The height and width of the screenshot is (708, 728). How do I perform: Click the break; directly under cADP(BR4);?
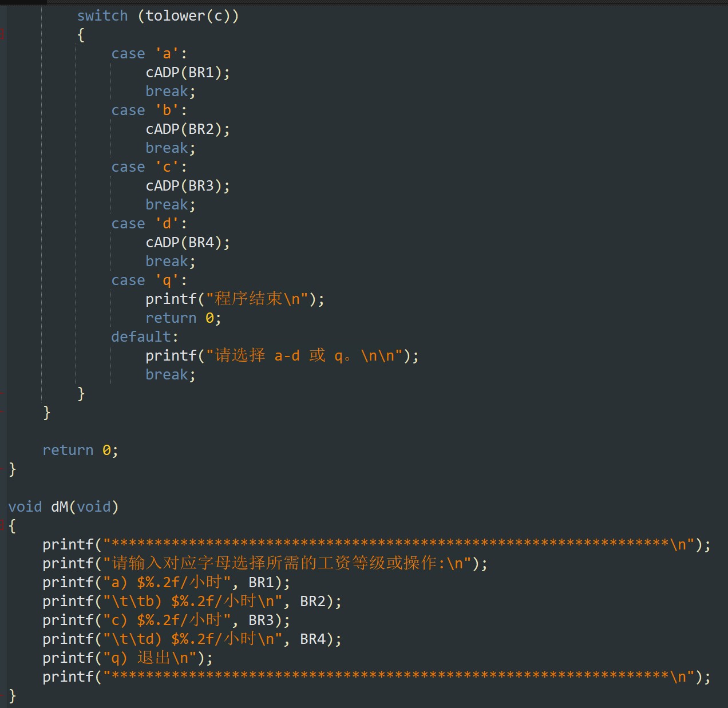(x=171, y=262)
